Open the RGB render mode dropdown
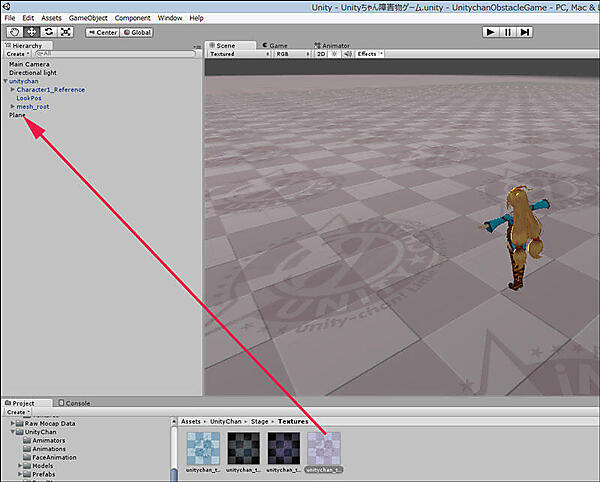Screen dimensions: 600x482 pyautogui.click(x=291, y=54)
